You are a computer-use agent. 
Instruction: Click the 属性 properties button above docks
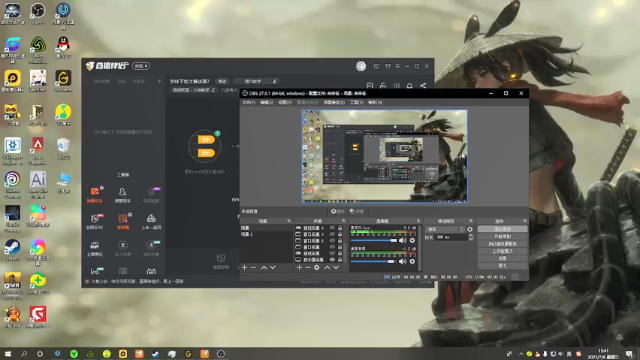click(338, 211)
